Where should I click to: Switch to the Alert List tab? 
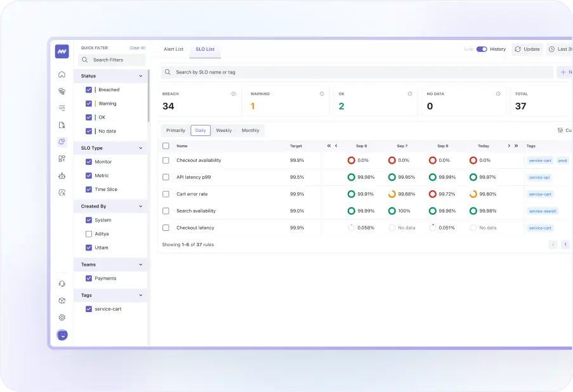[x=174, y=49]
